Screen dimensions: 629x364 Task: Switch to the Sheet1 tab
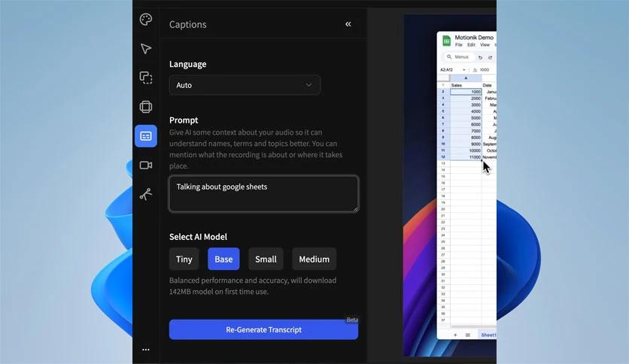[x=488, y=335]
